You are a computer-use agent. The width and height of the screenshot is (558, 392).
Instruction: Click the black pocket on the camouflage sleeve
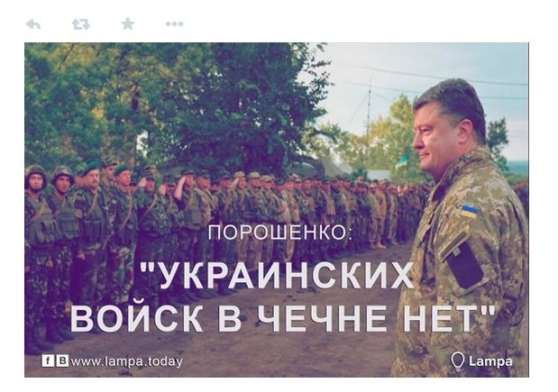[x=464, y=265]
